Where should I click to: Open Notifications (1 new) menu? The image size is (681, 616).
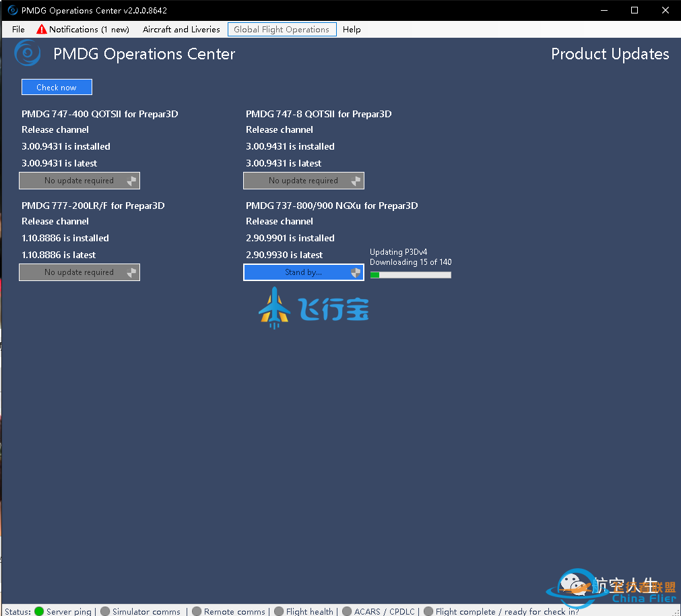click(83, 30)
